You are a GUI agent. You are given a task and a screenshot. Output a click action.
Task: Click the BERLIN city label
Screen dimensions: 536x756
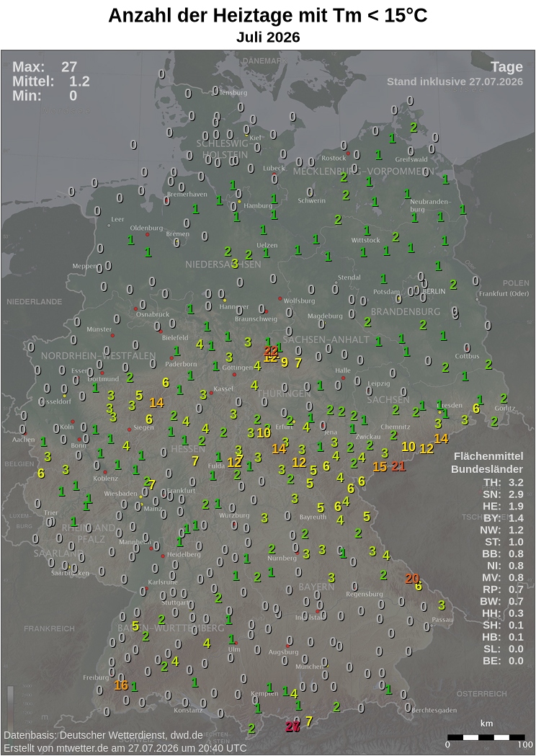coord(436,292)
